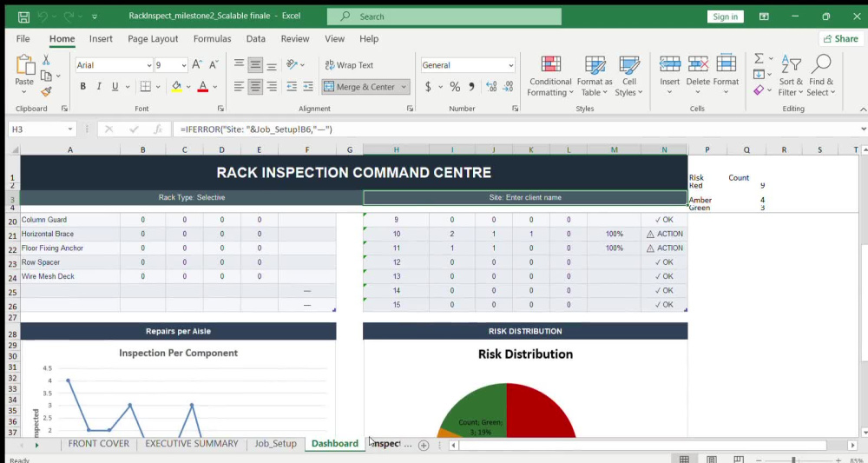Select Align Left icon
This screenshot has width=868, height=463.
coord(240,86)
